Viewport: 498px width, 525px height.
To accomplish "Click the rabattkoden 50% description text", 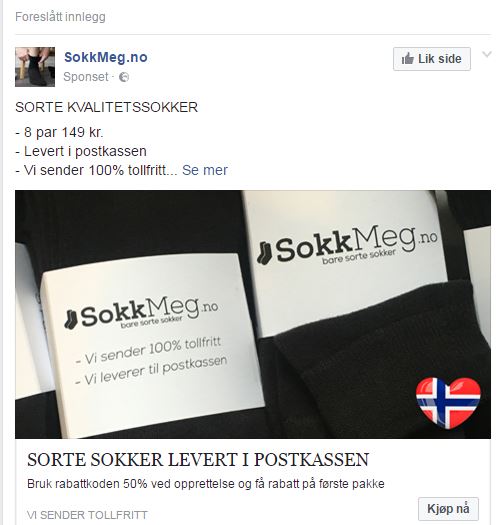I will click(x=206, y=484).
